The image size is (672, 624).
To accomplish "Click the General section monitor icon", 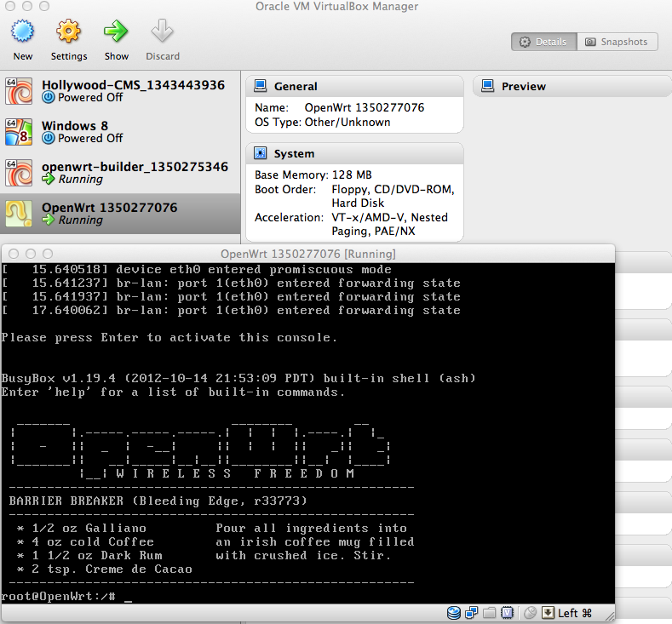I will 260,86.
